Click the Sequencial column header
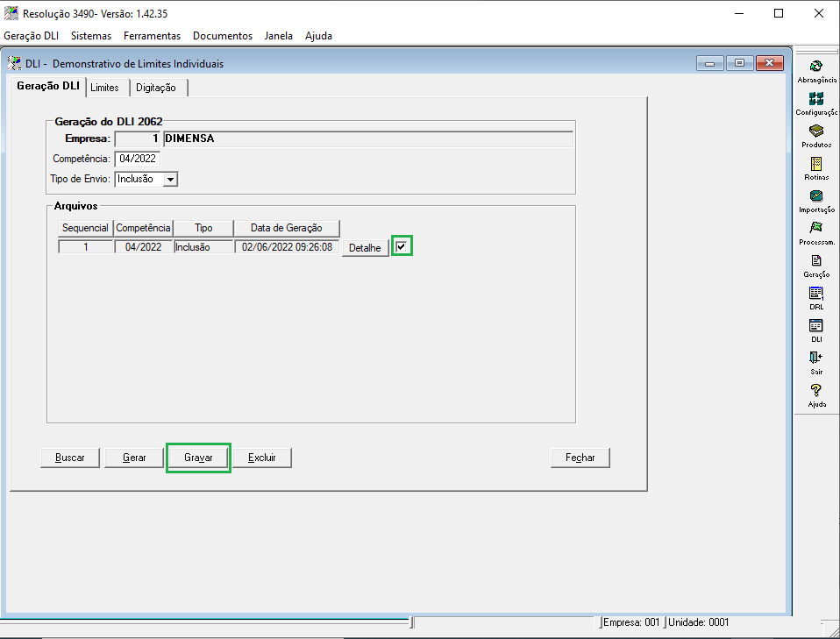Screen dimensions: 840x639 pyautogui.click(x=85, y=228)
